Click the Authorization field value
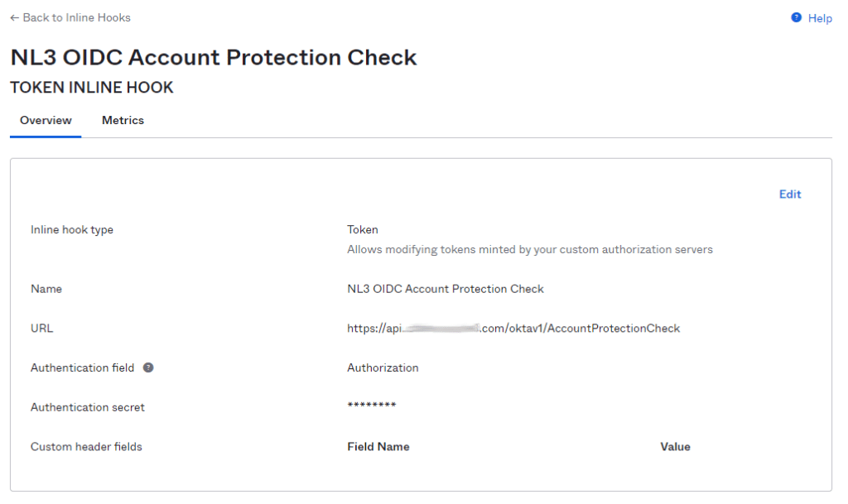This screenshot has height=504, width=848. coord(383,368)
